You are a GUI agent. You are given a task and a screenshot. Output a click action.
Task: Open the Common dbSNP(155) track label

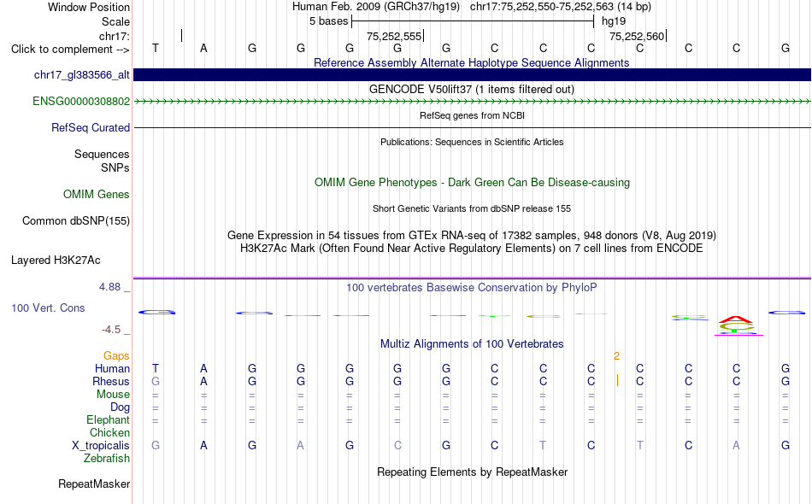click(76, 221)
